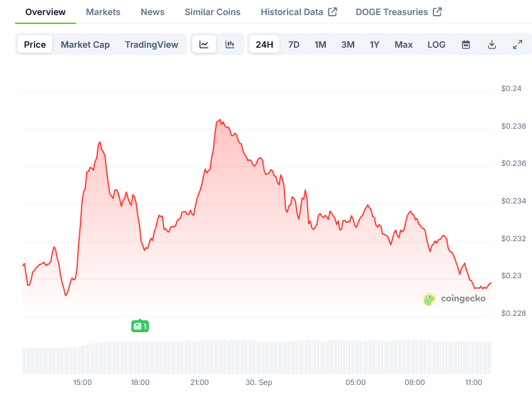Screen dimensions: 532x395
Task: Go to the Similar Coins tab
Action: pos(212,12)
